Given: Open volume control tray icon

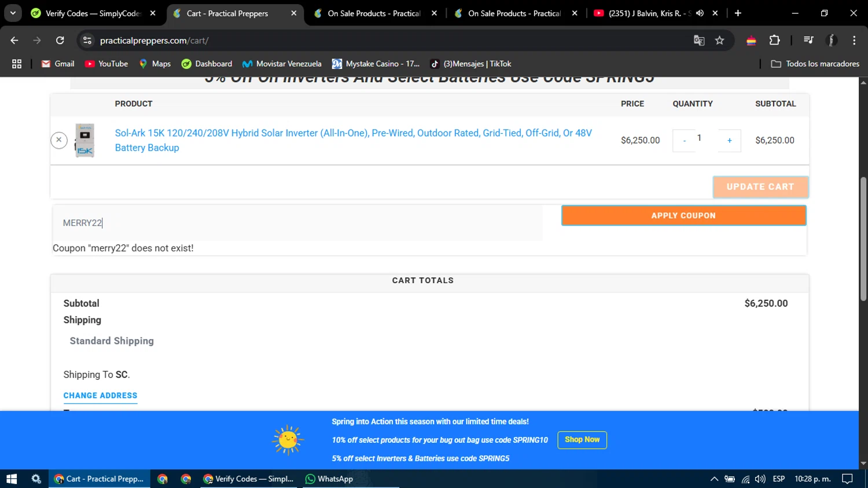Looking at the screenshot, I should coord(760,479).
